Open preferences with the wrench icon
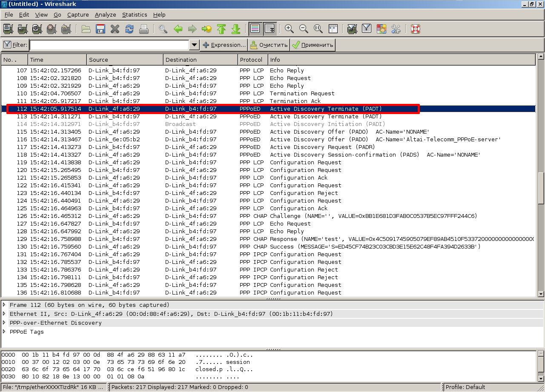545x392 pixels. (x=396, y=29)
